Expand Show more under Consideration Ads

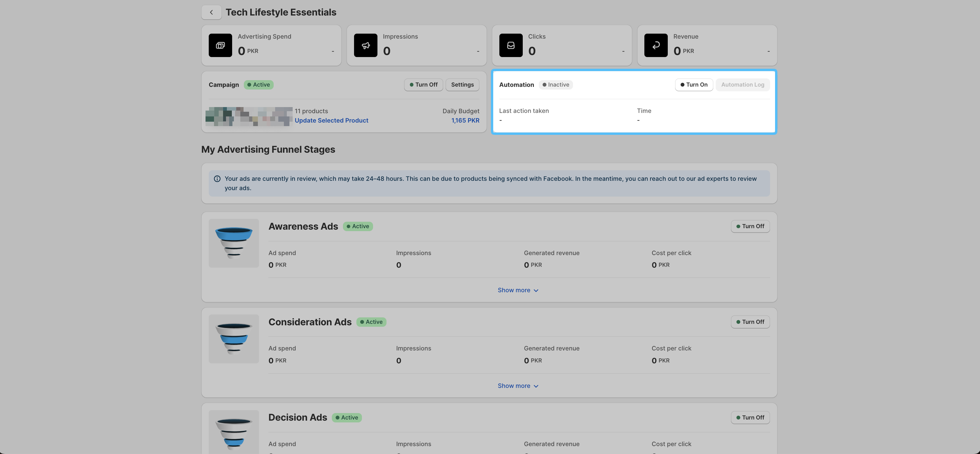(518, 386)
